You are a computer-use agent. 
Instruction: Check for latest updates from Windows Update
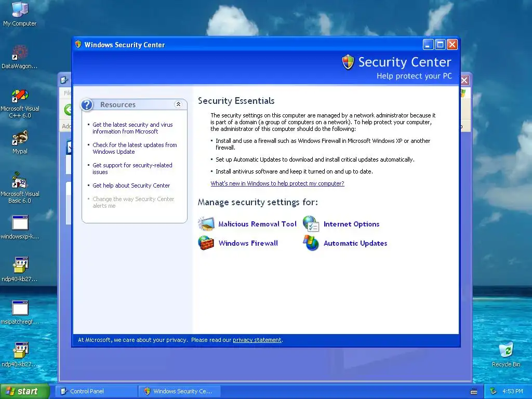tap(135, 148)
